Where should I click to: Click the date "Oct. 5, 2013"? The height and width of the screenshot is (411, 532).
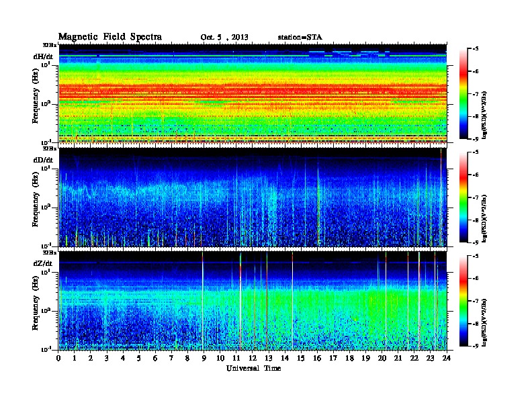tap(224, 38)
